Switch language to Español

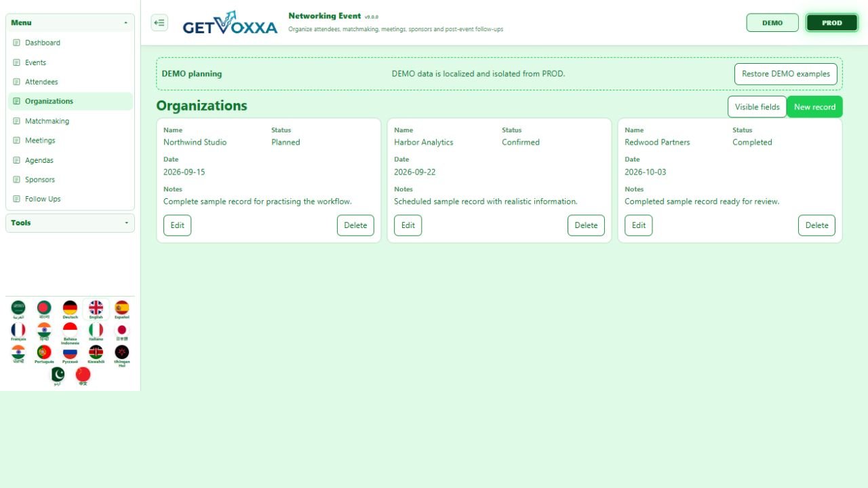pyautogui.click(x=121, y=309)
